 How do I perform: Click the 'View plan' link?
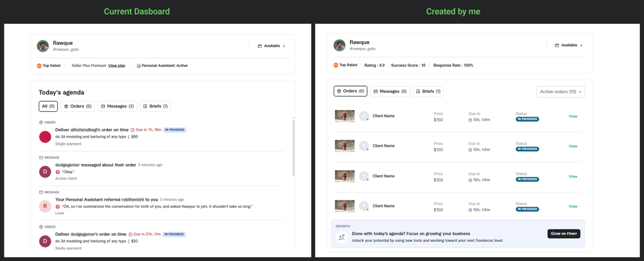pyautogui.click(x=117, y=66)
